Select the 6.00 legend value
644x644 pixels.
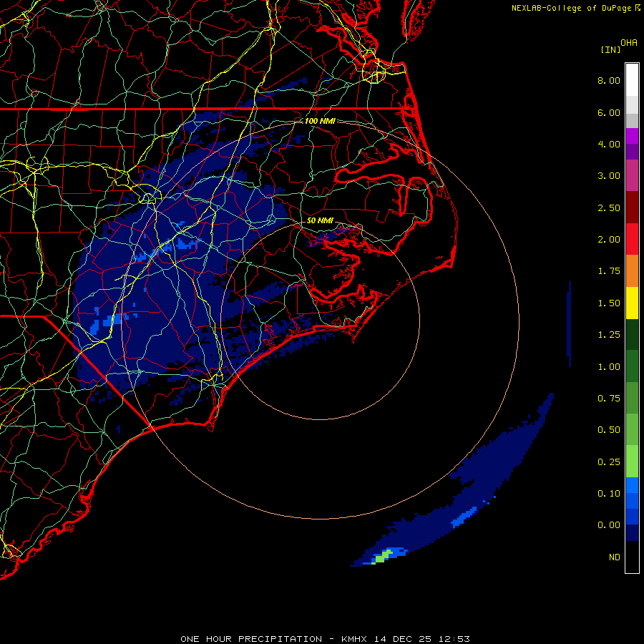(x=609, y=112)
